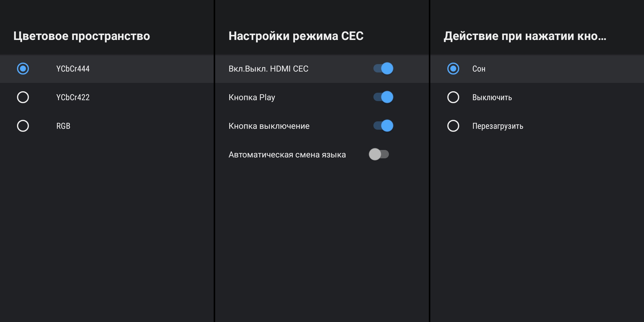
Task: Click the Перезагрузить option text
Action: pyautogui.click(x=498, y=126)
